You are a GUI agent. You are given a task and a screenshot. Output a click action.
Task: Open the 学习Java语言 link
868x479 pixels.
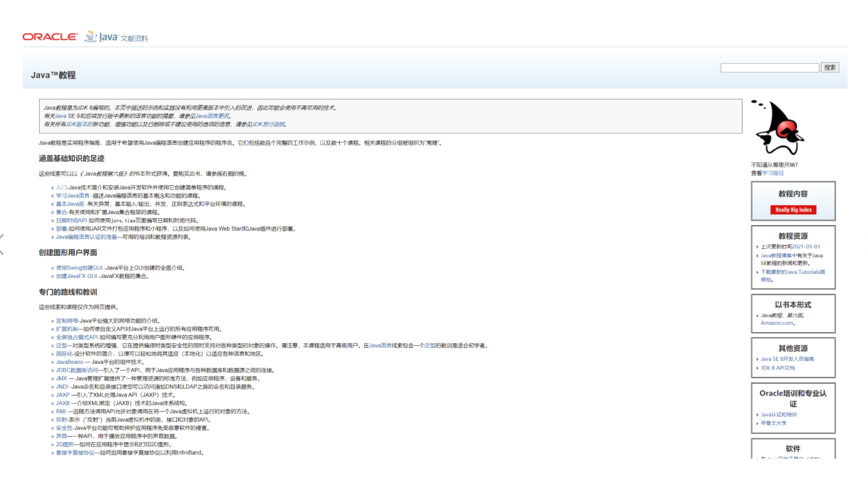click(x=73, y=196)
